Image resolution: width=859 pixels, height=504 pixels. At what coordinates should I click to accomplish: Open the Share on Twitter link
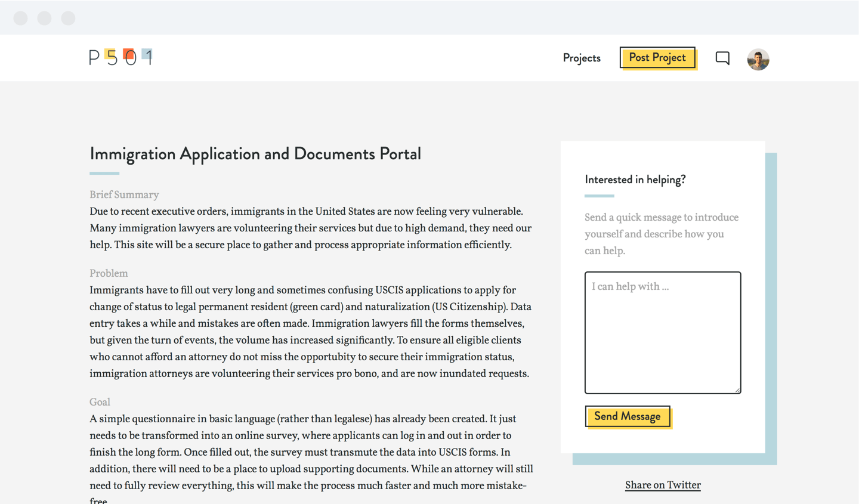coord(663,485)
